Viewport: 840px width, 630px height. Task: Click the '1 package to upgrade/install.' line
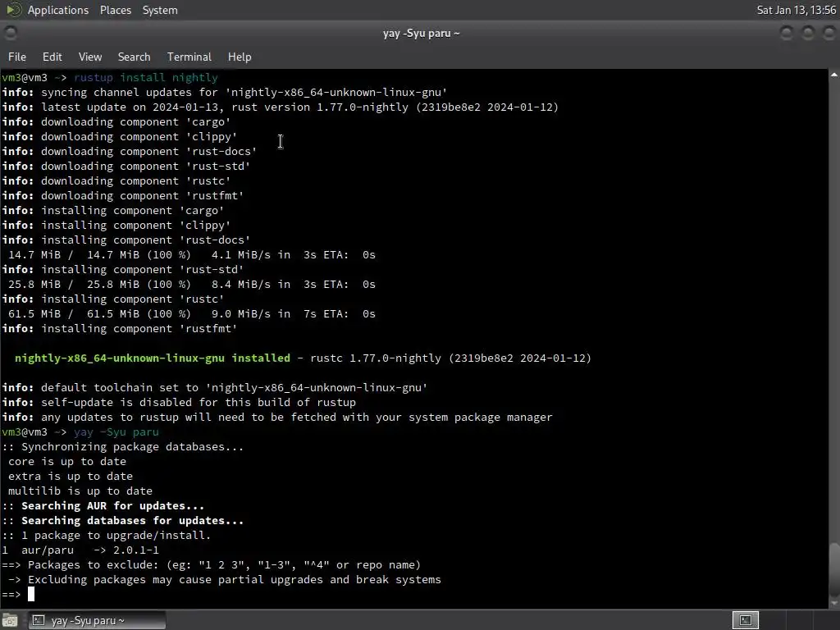click(106, 535)
